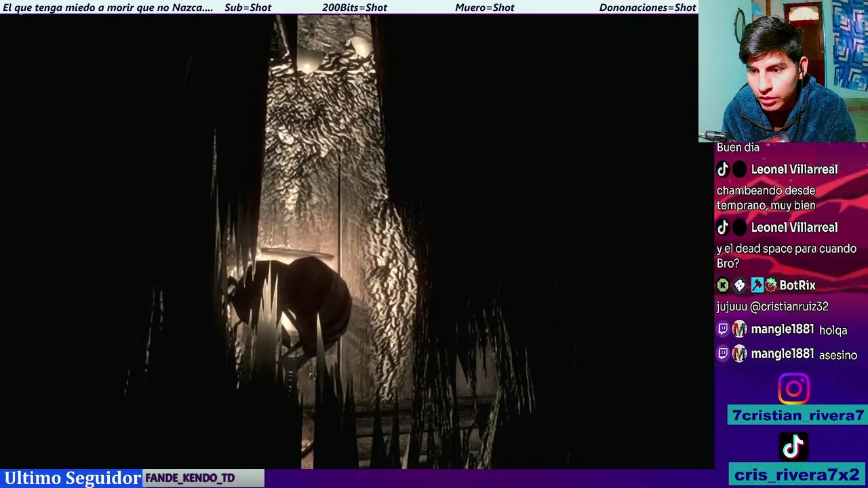
Task: Click the 'Ultimo Seguidor' label
Action: click(x=73, y=478)
